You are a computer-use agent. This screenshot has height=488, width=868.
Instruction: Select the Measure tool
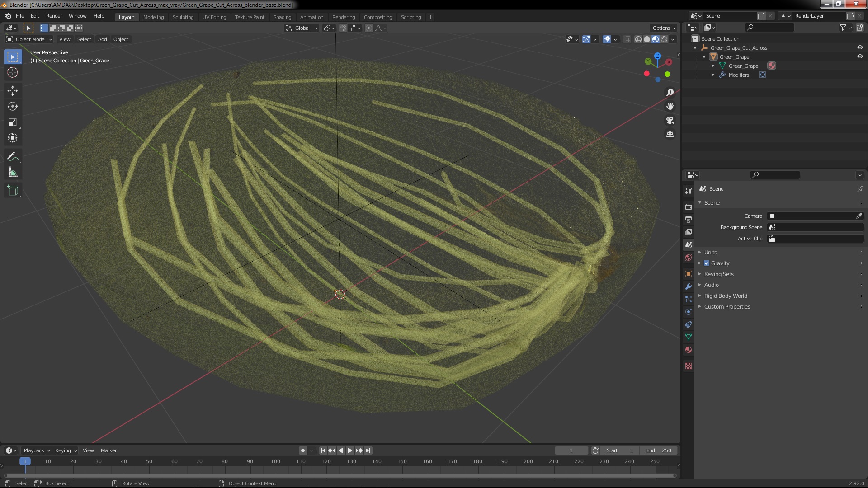click(x=13, y=173)
